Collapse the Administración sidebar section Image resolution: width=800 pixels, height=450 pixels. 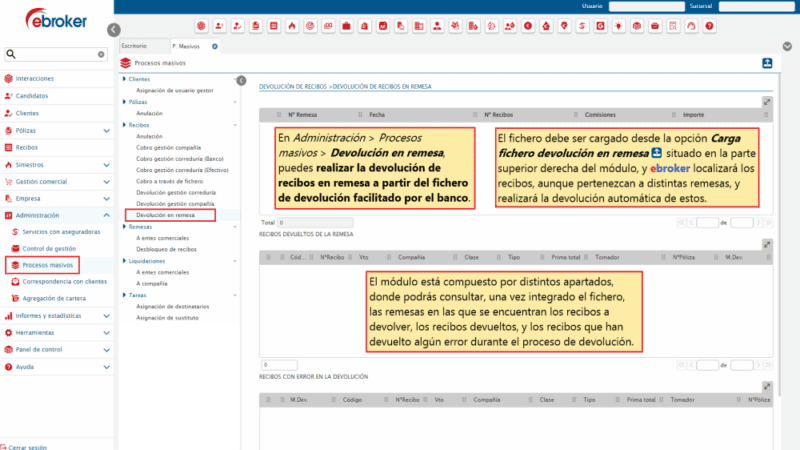click(106, 214)
